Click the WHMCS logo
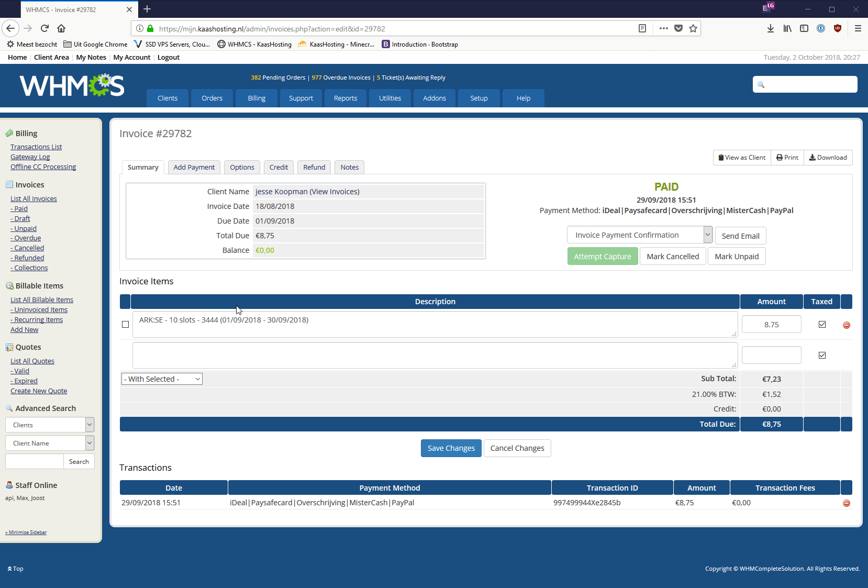The height and width of the screenshot is (588, 868). [x=72, y=86]
